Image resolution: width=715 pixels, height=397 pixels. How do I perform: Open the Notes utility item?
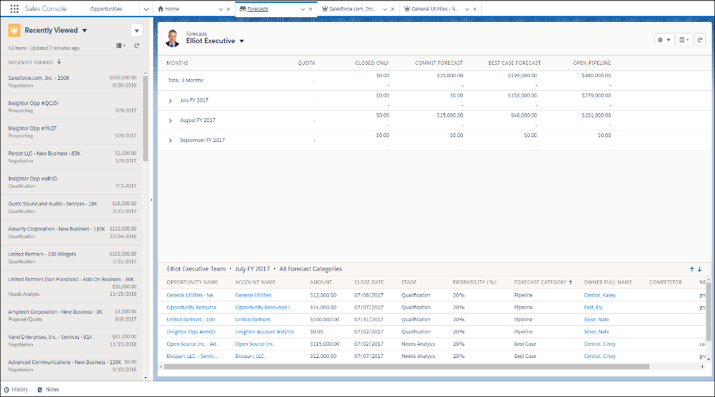(x=48, y=390)
